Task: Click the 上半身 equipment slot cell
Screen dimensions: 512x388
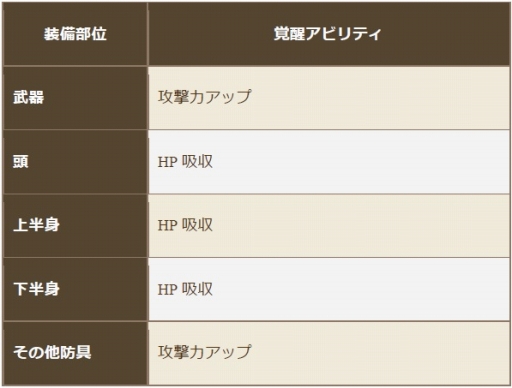Action: (75, 226)
